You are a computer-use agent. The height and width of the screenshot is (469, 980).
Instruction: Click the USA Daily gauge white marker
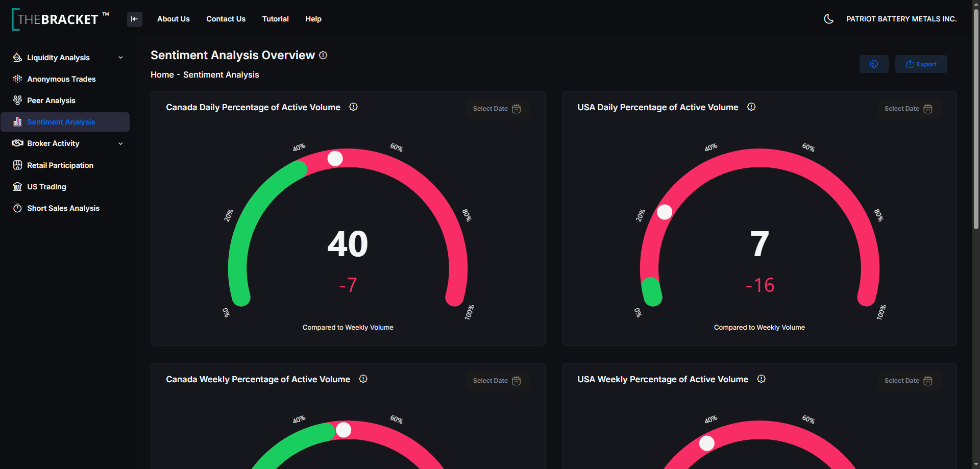pos(665,212)
